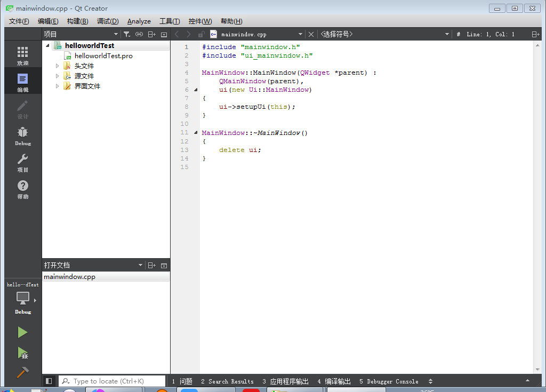This screenshot has width=546, height=392.
Task: Switch to Debug mode in sidebar
Action: (x=22, y=136)
